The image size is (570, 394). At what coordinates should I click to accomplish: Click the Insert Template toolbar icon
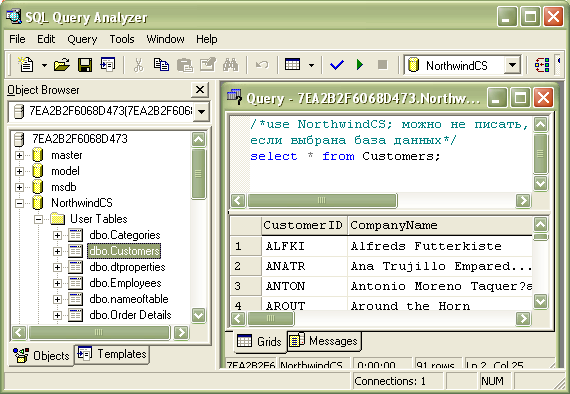pyautogui.click(x=108, y=65)
